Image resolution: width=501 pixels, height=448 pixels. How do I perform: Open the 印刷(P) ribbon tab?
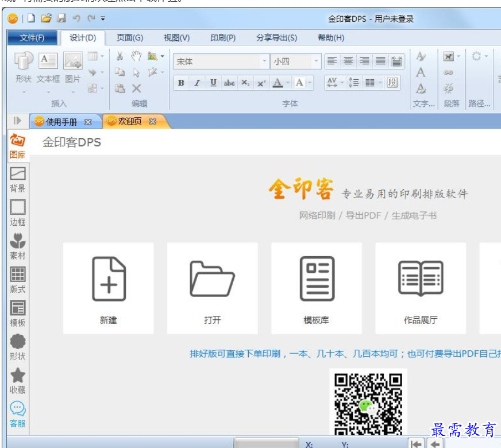click(223, 38)
